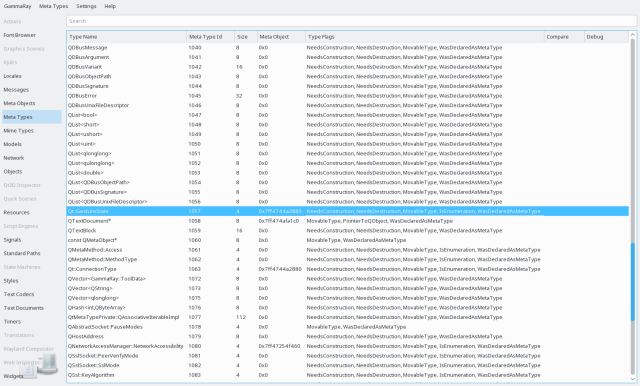
Task: Open the Standard Paths tool
Action: pyautogui.click(x=32, y=253)
